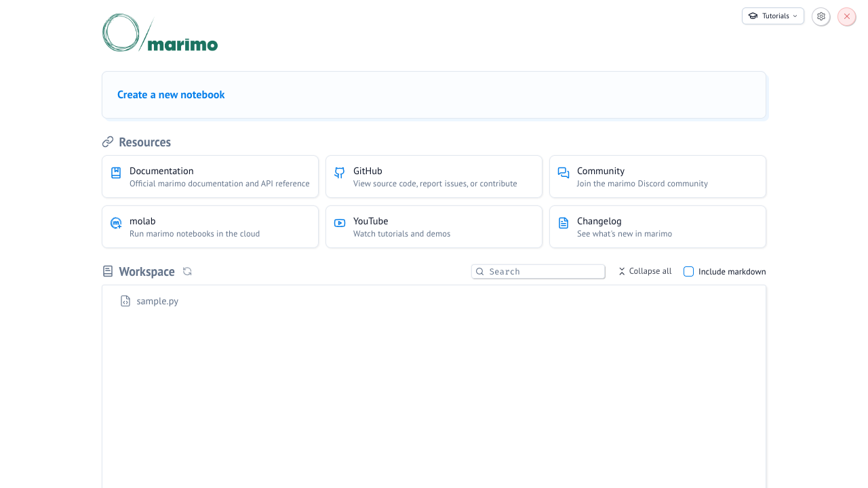The width and height of the screenshot is (868, 488).
Task: Click the Documentation book icon
Action: tap(116, 173)
